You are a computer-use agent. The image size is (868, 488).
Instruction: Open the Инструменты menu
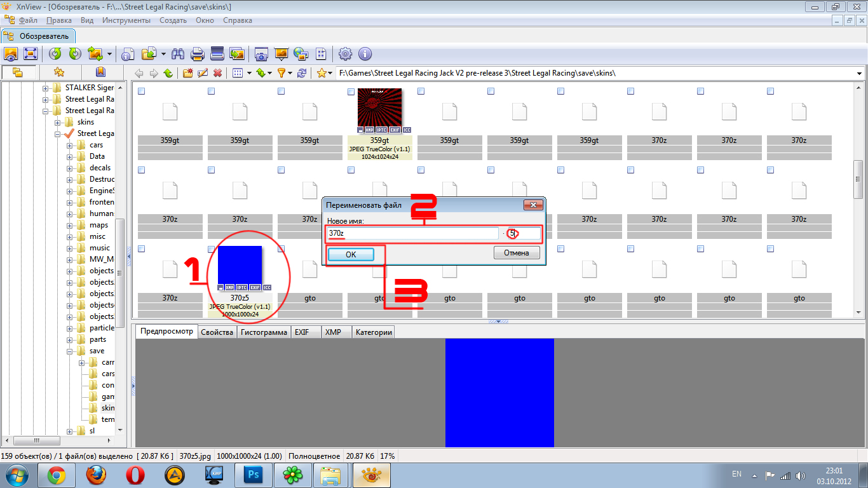pos(126,20)
